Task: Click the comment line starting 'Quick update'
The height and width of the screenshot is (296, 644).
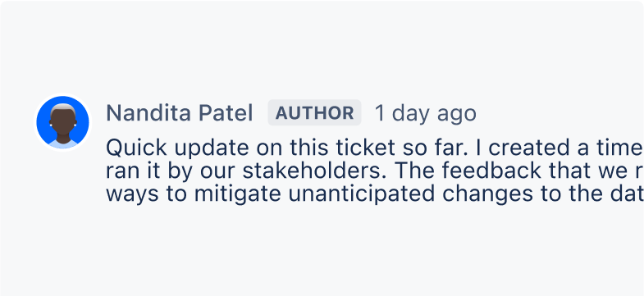Action: [375, 148]
